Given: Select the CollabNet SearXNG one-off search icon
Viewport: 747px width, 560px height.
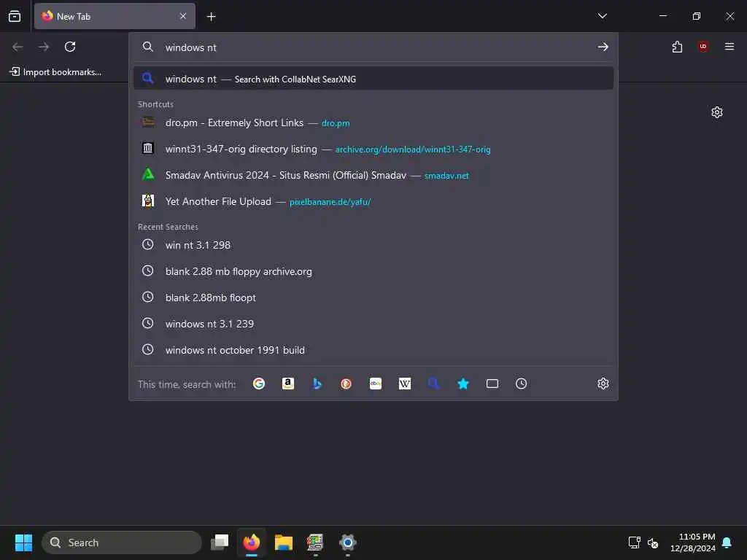Looking at the screenshot, I should click(433, 384).
